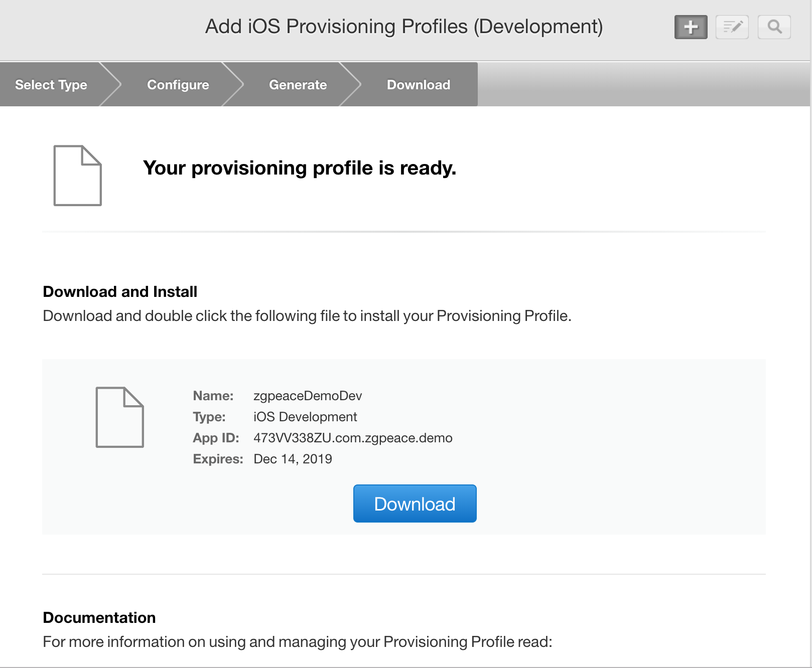The width and height of the screenshot is (812, 668).
Task: Click the 'Your provisioning profile is ready' heading
Action: click(x=300, y=168)
